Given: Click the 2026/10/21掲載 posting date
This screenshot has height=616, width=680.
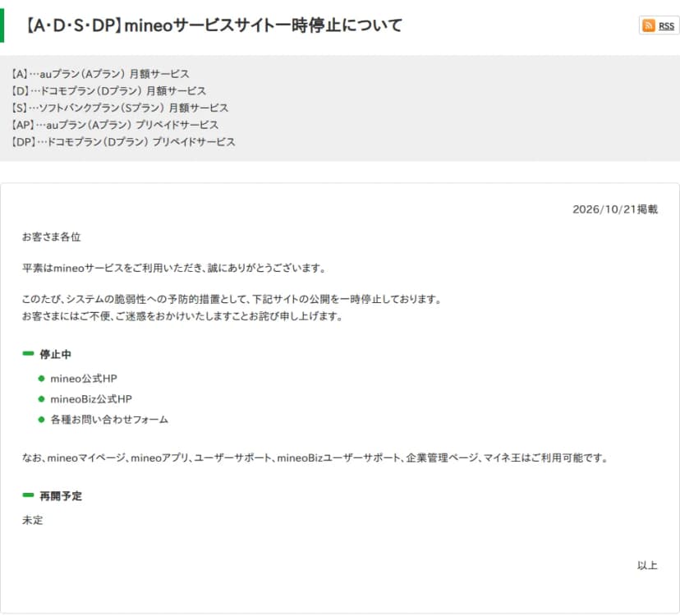Looking at the screenshot, I should point(615,209).
